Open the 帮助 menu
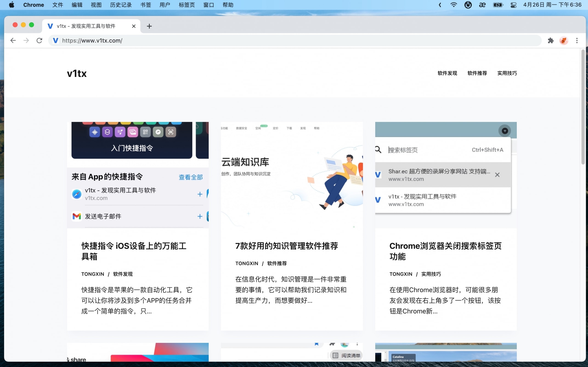The image size is (588, 367). tap(228, 5)
